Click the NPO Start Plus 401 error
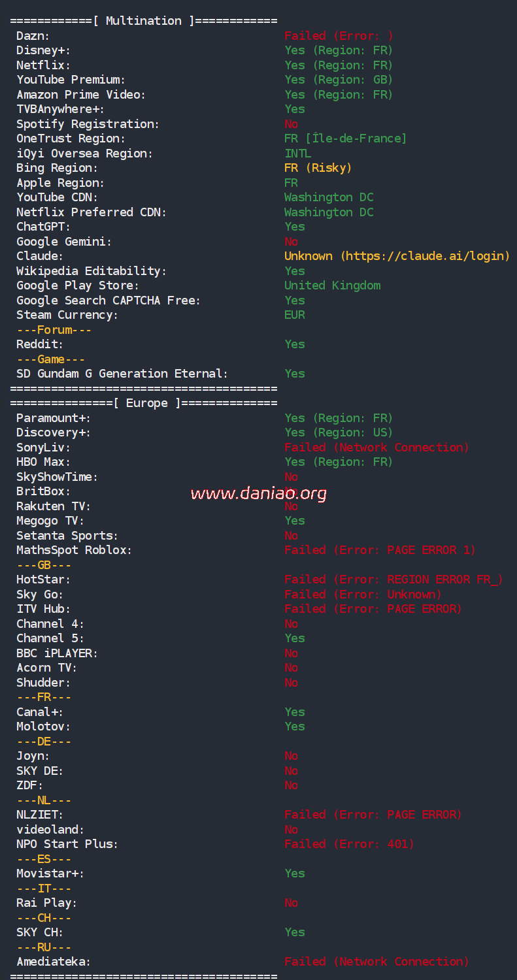The width and height of the screenshot is (517, 980). pos(349,844)
